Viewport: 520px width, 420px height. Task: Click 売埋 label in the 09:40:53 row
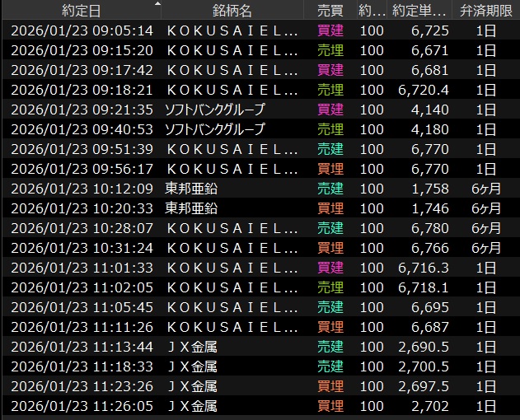pyautogui.click(x=331, y=129)
